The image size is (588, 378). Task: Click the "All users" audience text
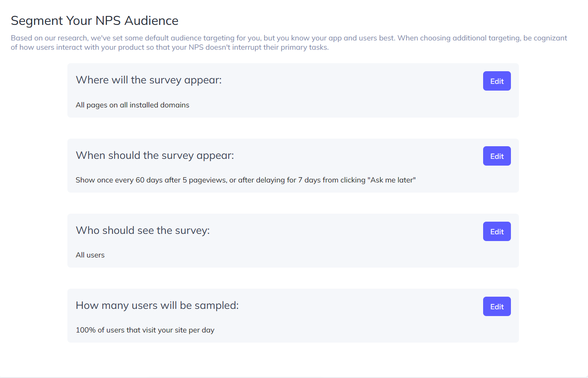[x=90, y=255]
